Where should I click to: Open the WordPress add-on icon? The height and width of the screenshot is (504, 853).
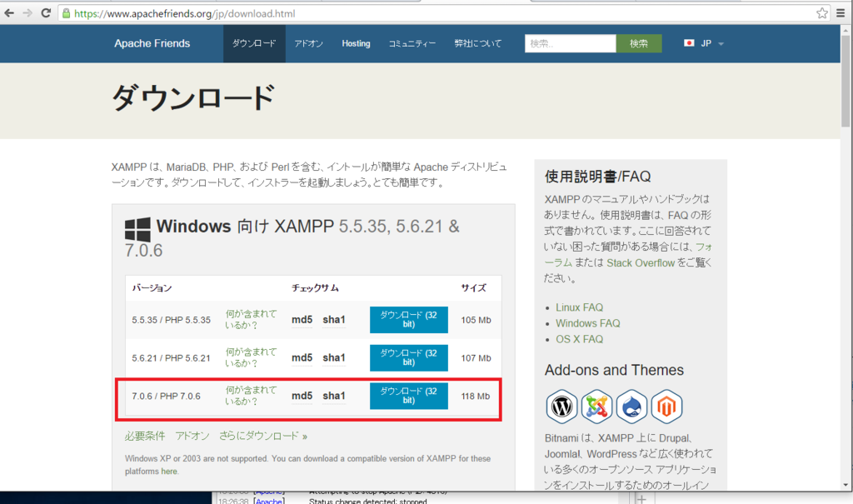(x=561, y=406)
